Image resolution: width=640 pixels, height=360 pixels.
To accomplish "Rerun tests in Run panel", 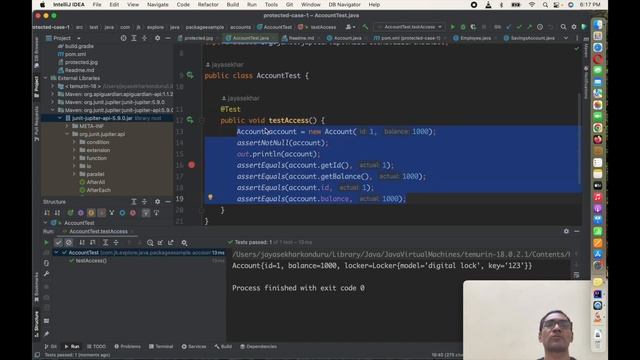I will tap(46, 242).
